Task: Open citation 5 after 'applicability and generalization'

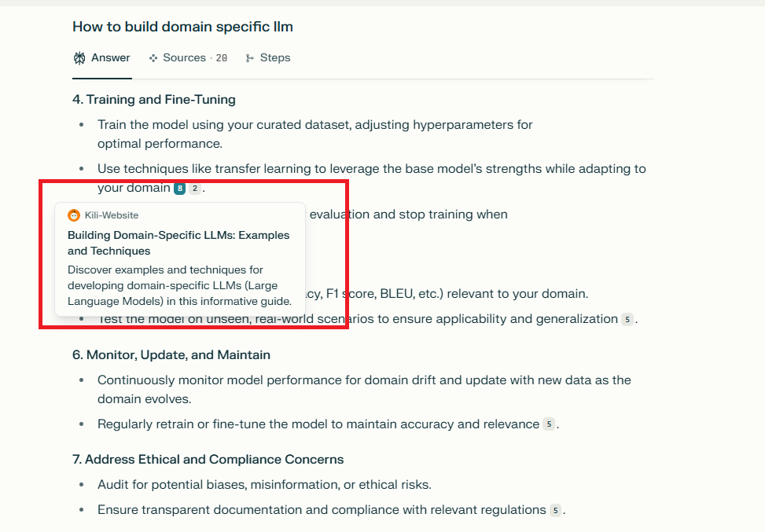Action: click(x=627, y=319)
